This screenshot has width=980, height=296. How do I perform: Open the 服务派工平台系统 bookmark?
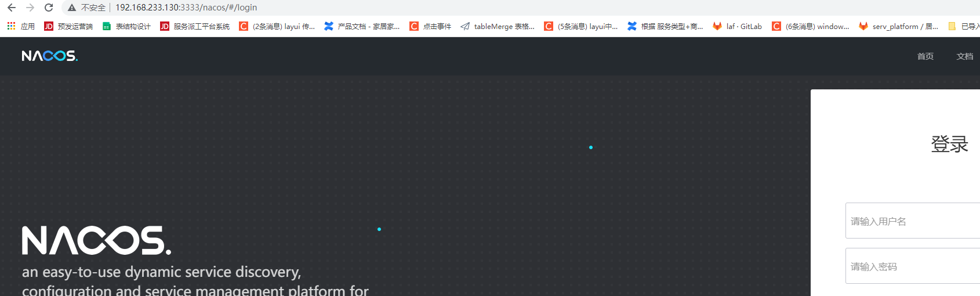click(195, 26)
